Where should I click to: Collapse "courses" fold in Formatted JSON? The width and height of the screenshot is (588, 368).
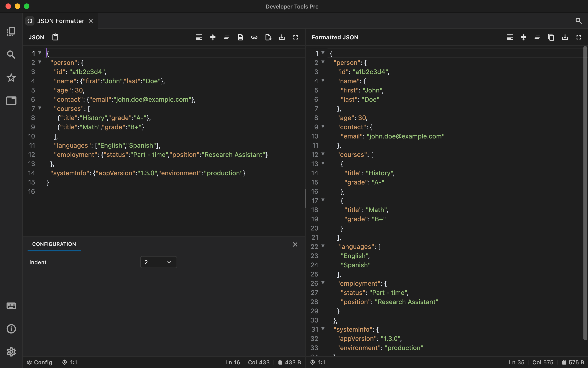click(323, 154)
